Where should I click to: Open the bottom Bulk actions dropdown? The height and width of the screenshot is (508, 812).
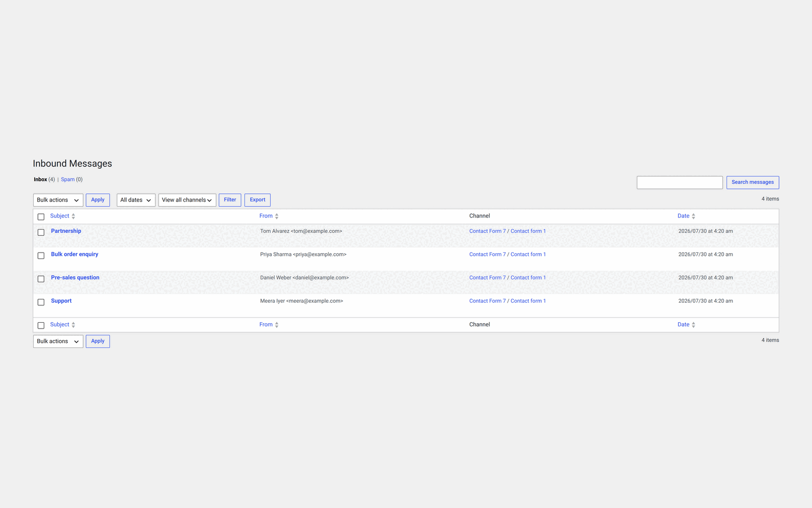[58, 341]
